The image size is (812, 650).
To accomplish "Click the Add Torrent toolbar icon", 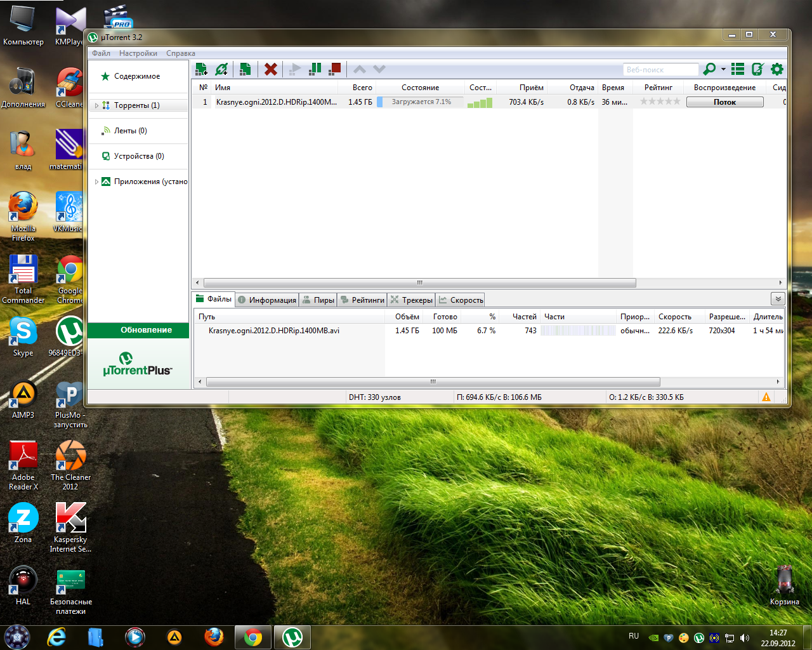I will click(202, 69).
